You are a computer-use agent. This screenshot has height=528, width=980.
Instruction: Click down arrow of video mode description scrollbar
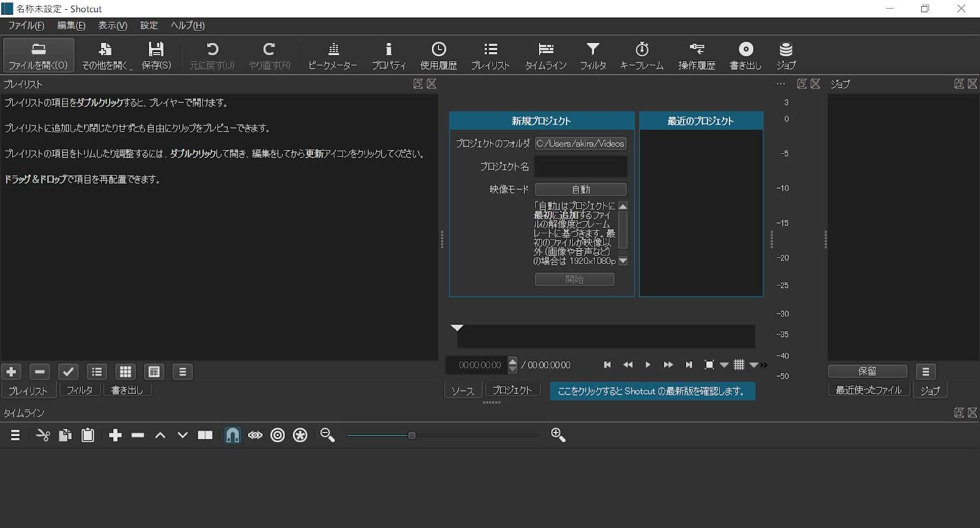click(x=623, y=261)
